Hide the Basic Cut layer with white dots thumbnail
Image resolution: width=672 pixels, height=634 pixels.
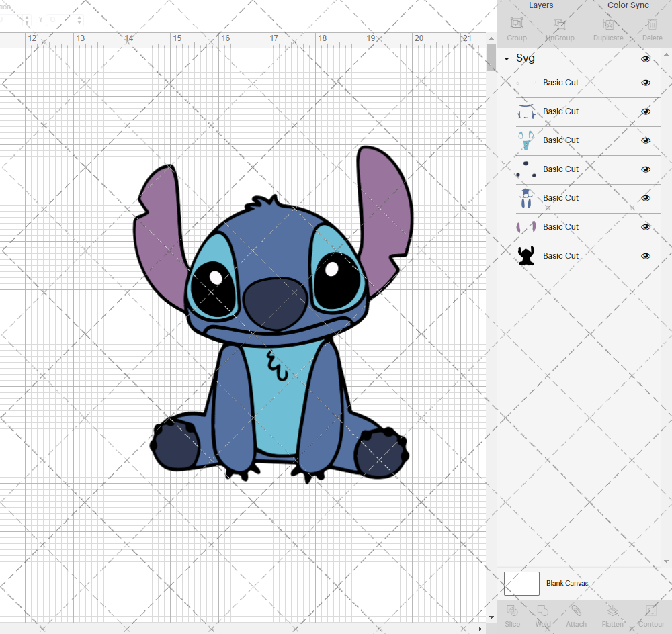pyautogui.click(x=645, y=83)
